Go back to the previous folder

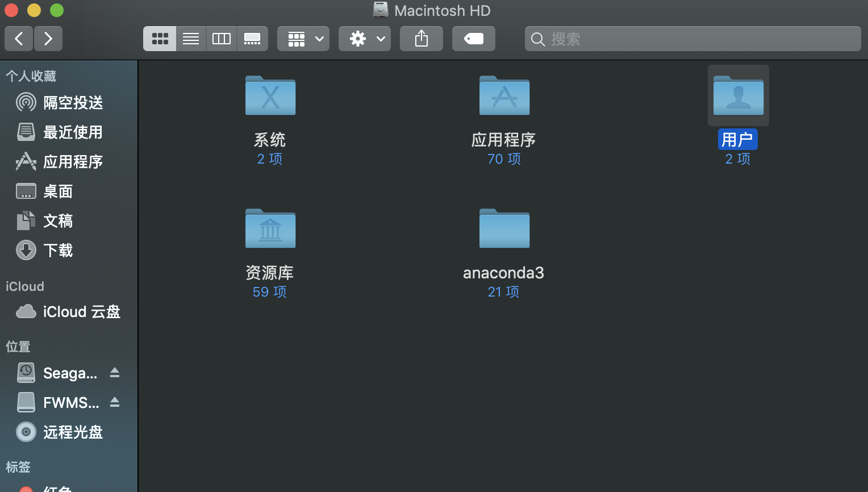[x=19, y=39]
